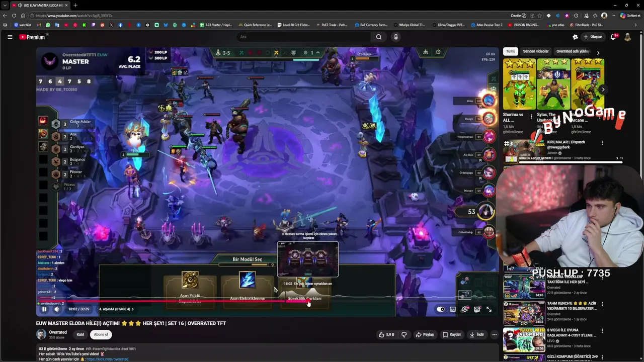Click the browser address bar URL

[74, 16]
